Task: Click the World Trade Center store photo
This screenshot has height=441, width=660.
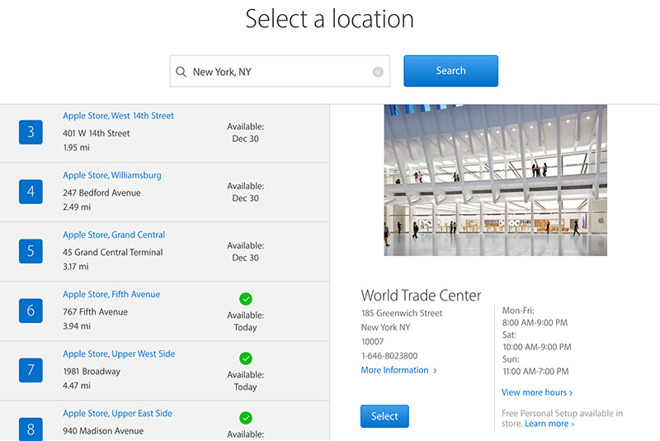Action: pyautogui.click(x=495, y=180)
